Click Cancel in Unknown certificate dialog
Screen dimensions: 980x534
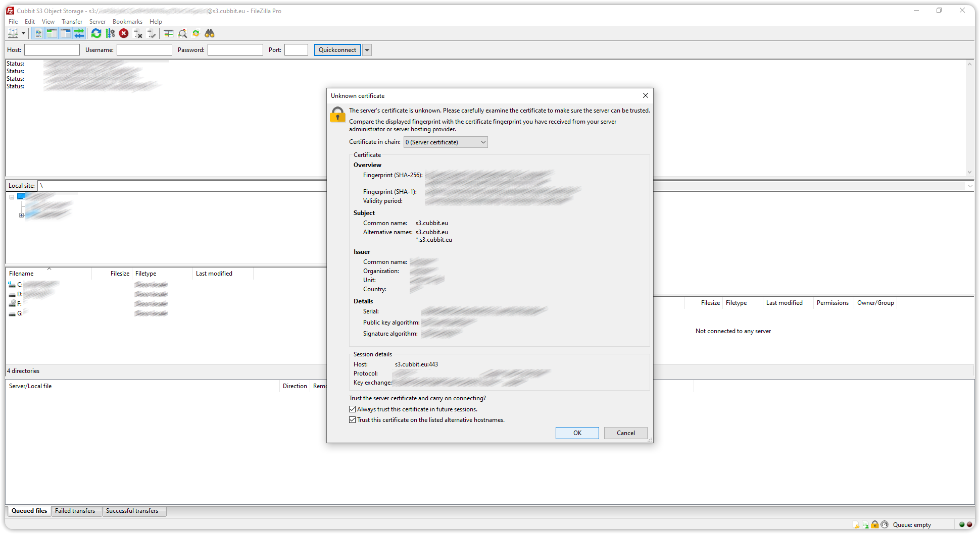pyautogui.click(x=626, y=433)
